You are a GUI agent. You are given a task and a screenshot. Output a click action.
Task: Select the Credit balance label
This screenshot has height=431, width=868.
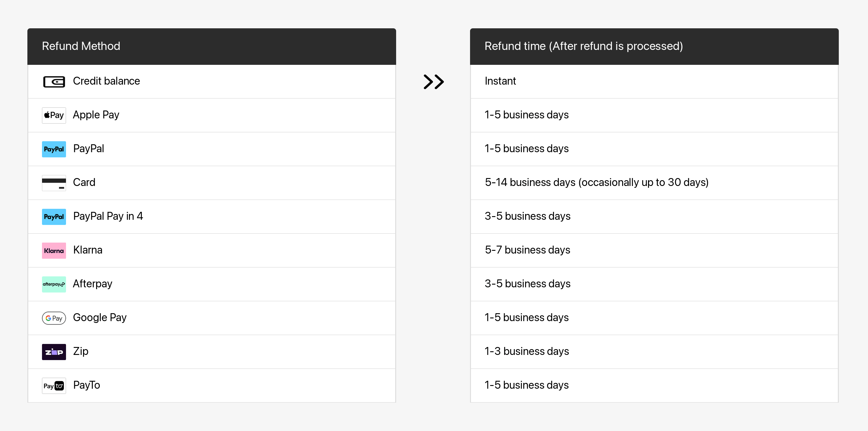coord(106,81)
